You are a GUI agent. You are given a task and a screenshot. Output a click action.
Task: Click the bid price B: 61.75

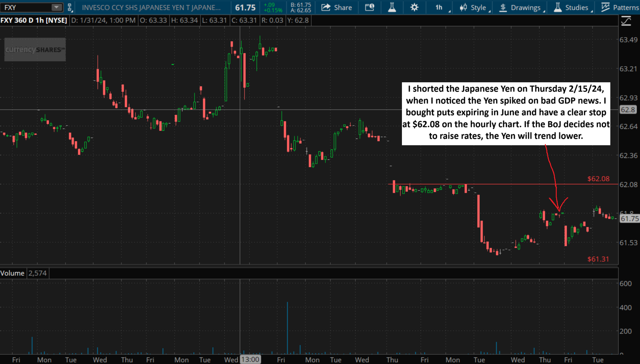click(x=302, y=5)
